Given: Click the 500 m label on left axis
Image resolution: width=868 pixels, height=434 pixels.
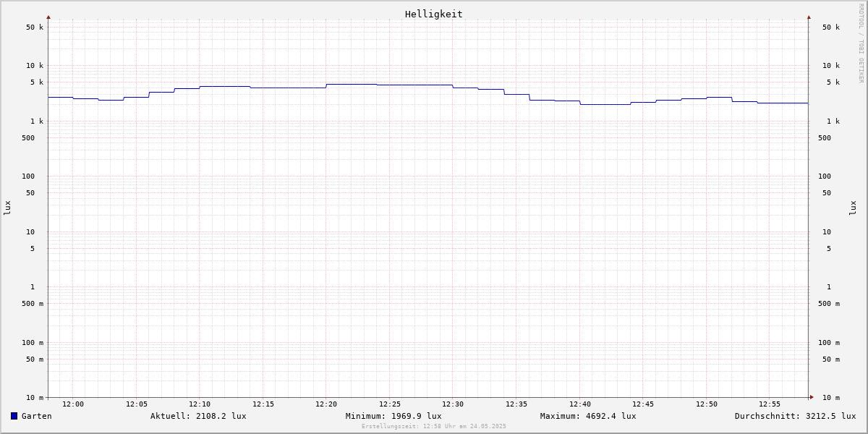Looking at the screenshot, I should pos(33,304).
